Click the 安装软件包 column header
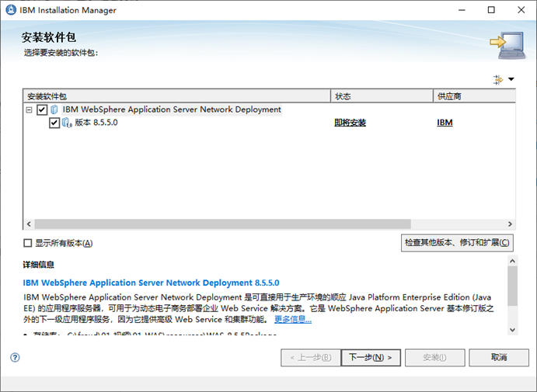 [x=176, y=96]
